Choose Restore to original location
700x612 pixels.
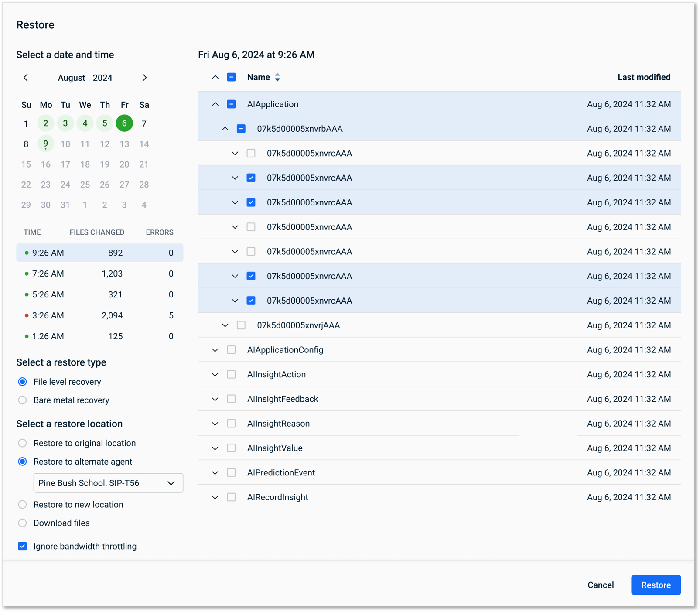tap(22, 443)
